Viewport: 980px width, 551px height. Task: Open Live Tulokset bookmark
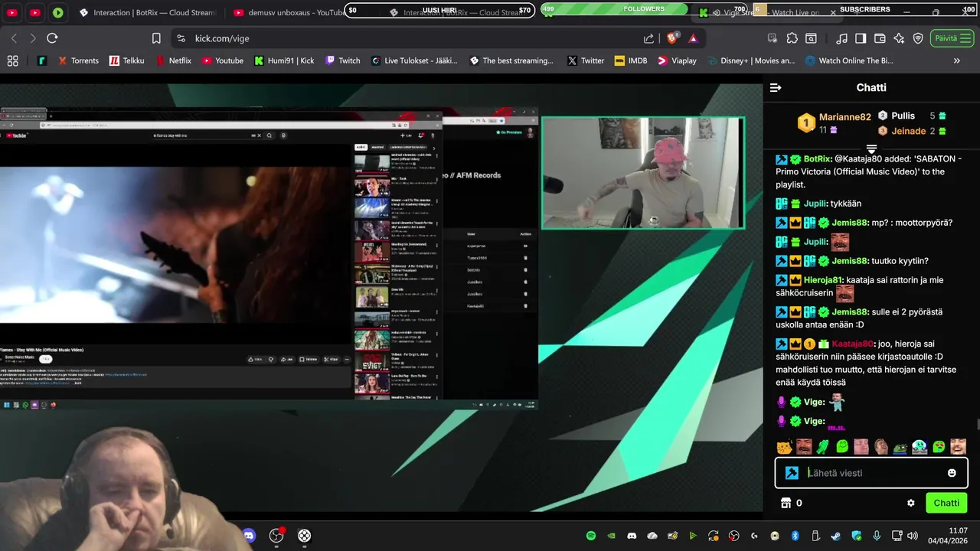(414, 60)
